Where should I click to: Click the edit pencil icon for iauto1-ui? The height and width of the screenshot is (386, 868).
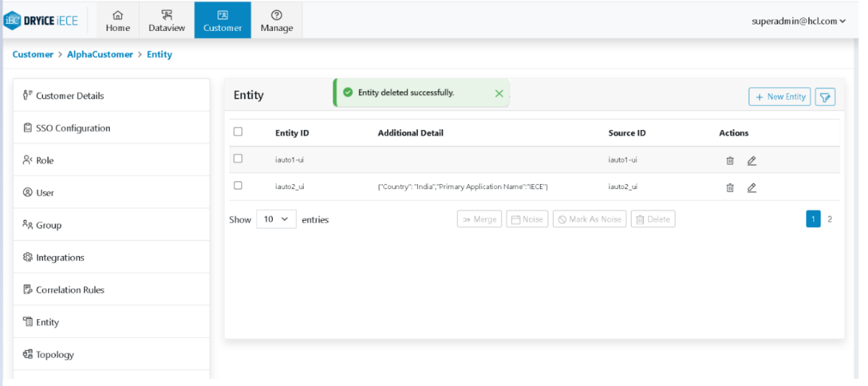(752, 160)
